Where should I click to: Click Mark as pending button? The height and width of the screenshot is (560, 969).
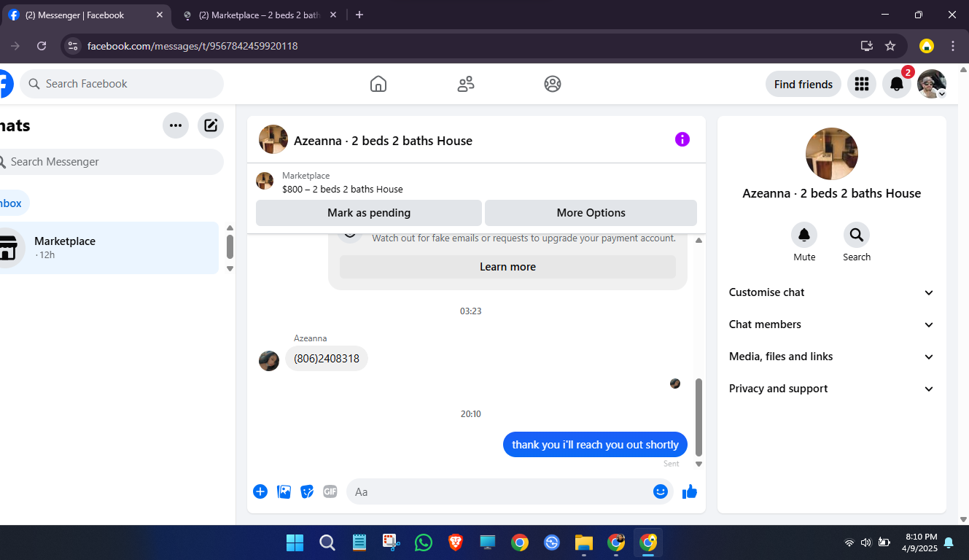pos(368,213)
